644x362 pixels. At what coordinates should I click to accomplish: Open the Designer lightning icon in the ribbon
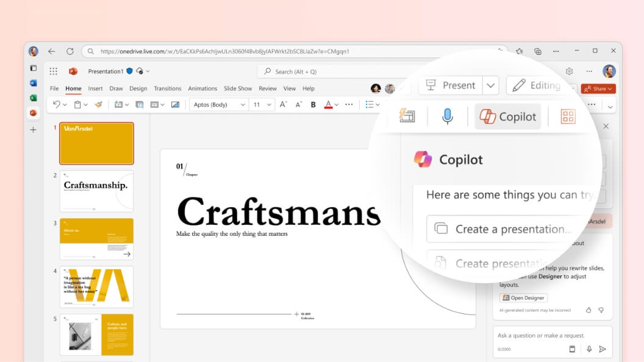coord(407,116)
